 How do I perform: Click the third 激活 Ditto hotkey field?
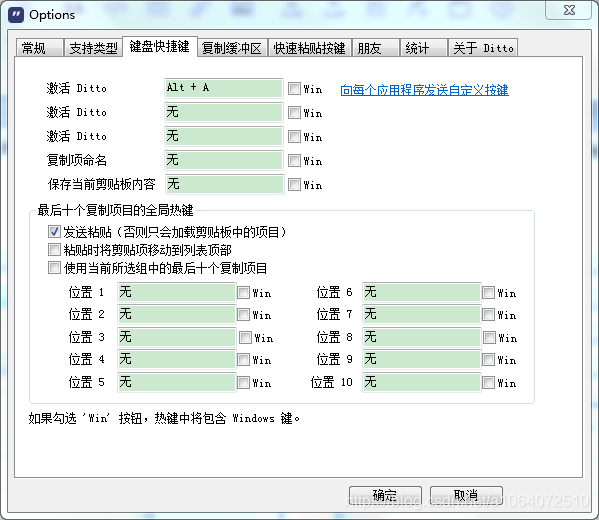pyautogui.click(x=224, y=136)
